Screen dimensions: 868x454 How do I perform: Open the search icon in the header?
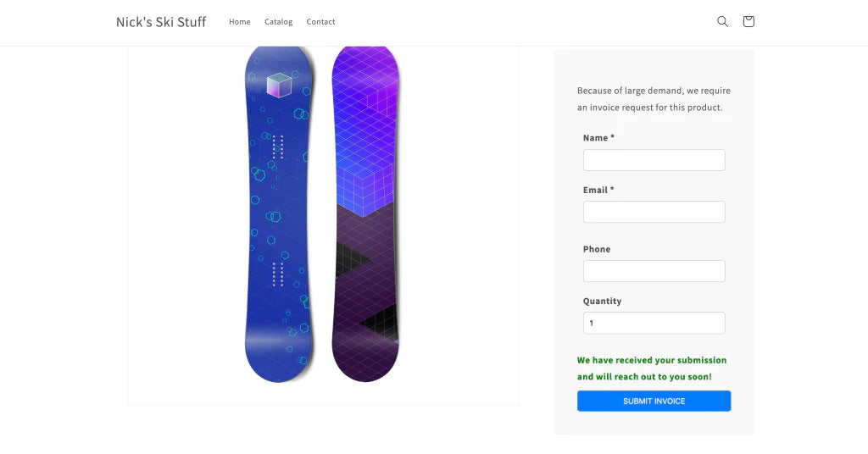[x=722, y=22]
